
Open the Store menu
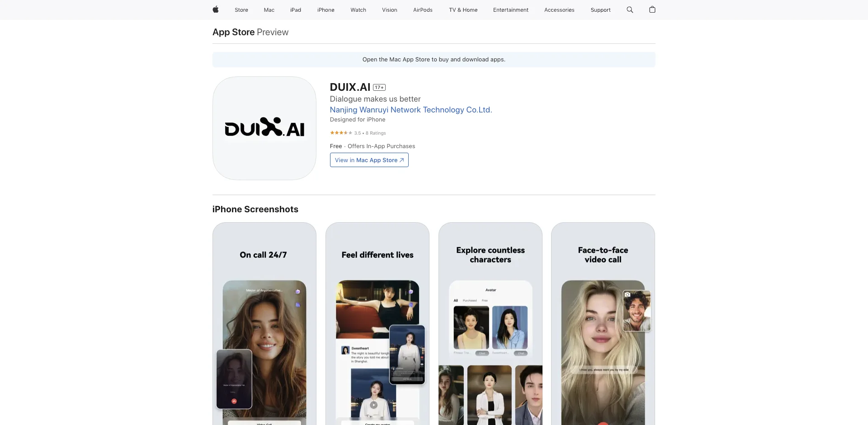pyautogui.click(x=241, y=10)
